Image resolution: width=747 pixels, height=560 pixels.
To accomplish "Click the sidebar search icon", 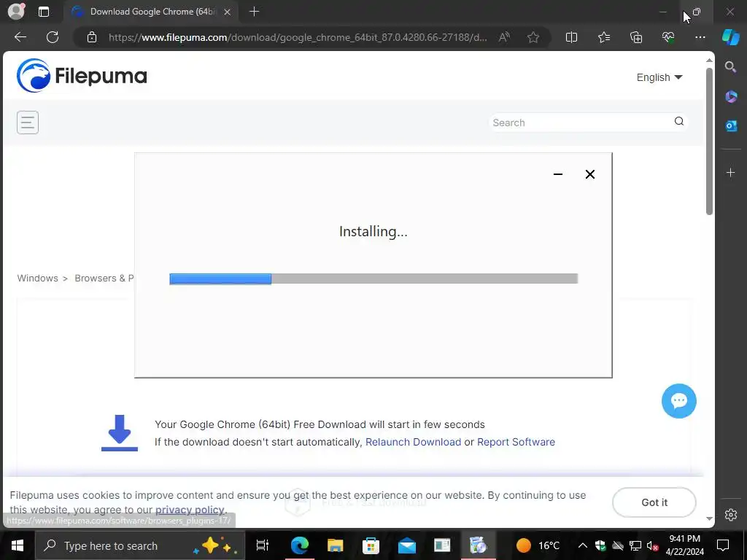I will [730, 67].
